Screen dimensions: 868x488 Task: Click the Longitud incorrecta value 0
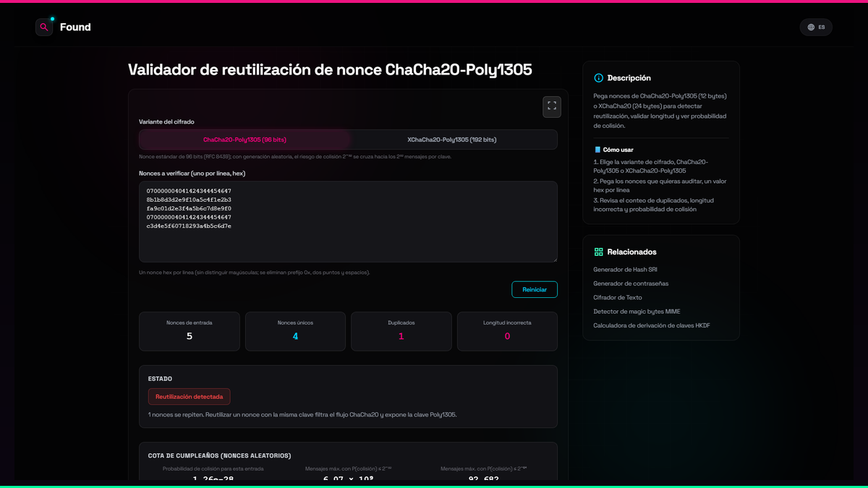point(507,336)
